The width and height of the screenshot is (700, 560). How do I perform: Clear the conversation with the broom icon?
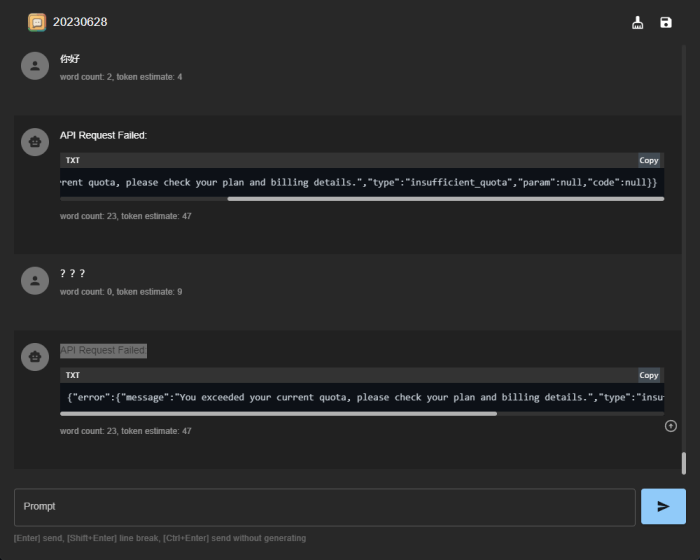click(638, 22)
